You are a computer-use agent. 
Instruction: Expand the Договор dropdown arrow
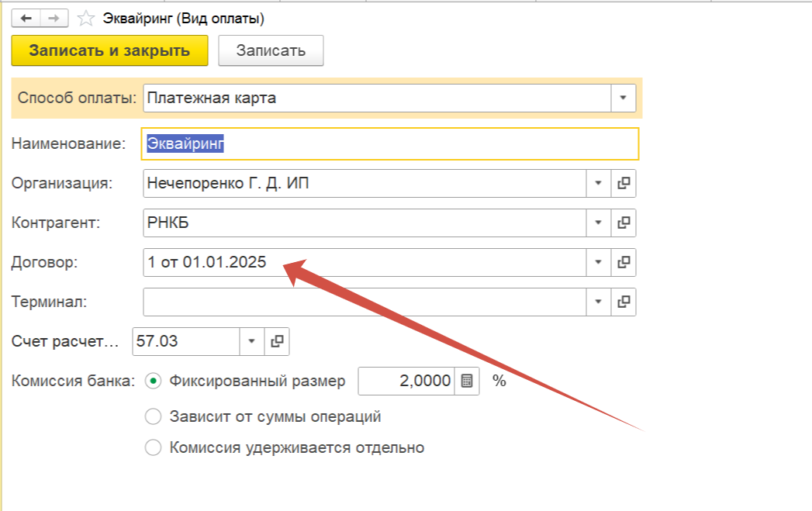[598, 262]
